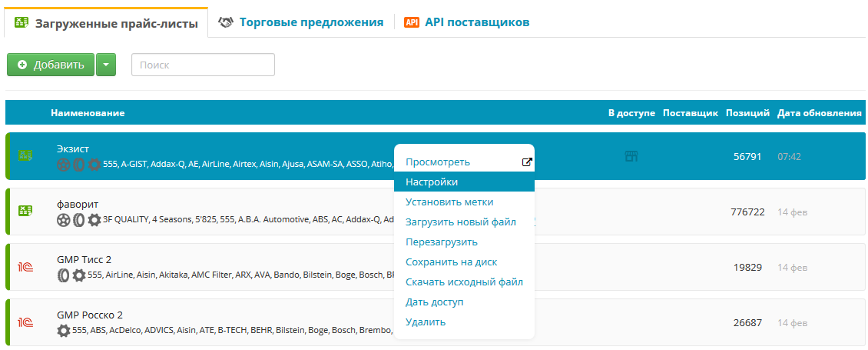Click the 1C icon in GMP Росско 2 row
Image resolution: width=868 pixels, height=350 pixels.
click(25, 322)
